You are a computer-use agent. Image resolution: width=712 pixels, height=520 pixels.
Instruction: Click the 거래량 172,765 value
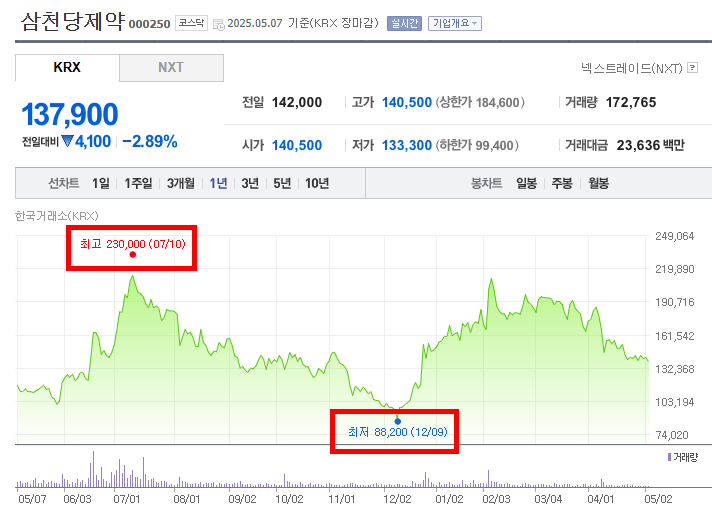tap(631, 102)
